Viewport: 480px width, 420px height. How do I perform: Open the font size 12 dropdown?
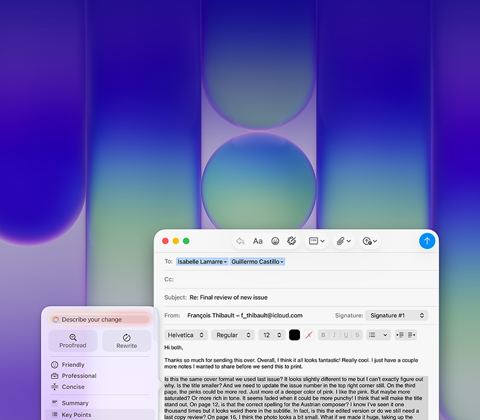point(272,335)
